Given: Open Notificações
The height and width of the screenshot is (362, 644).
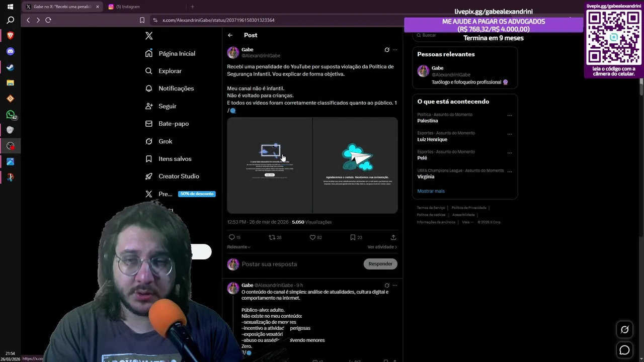Looking at the screenshot, I should pos(170,88).
